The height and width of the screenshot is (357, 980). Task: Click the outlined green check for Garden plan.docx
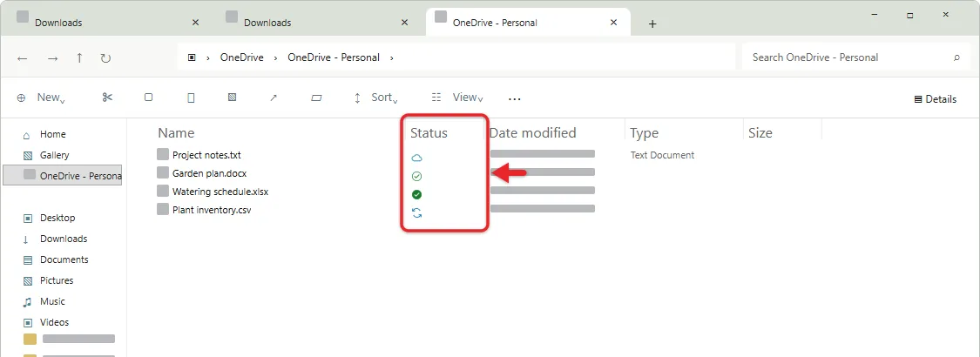click(417, 176)
